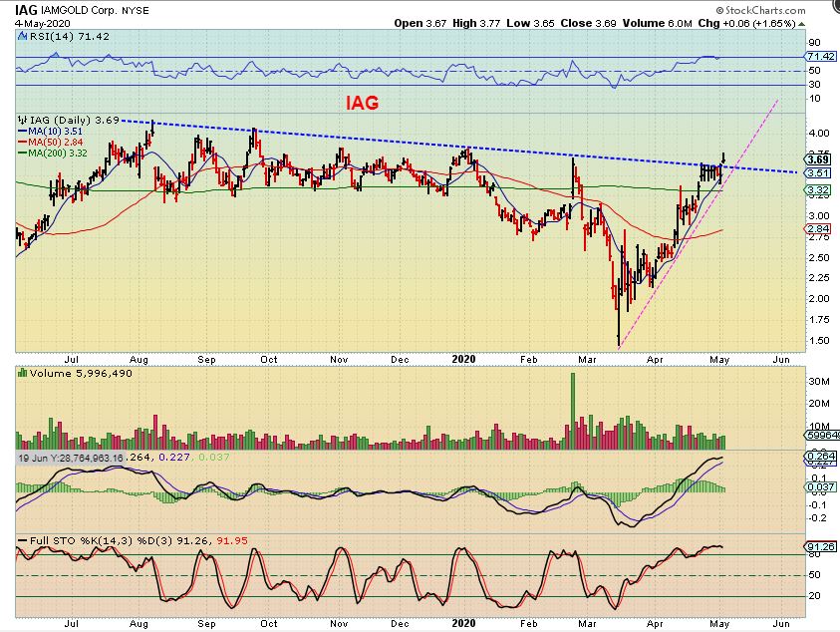Click the 4.00 price axis label
This screenshot has width=840, height=632.
click(x=818, y=133)
